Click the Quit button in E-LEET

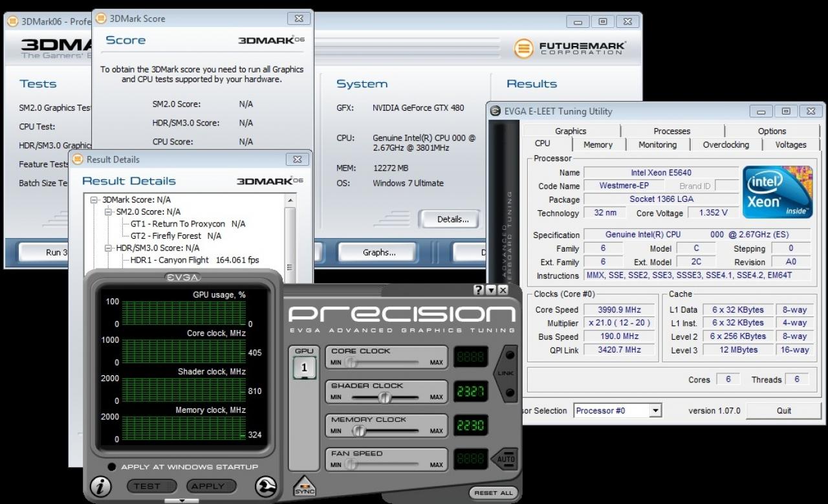[784, 410]
